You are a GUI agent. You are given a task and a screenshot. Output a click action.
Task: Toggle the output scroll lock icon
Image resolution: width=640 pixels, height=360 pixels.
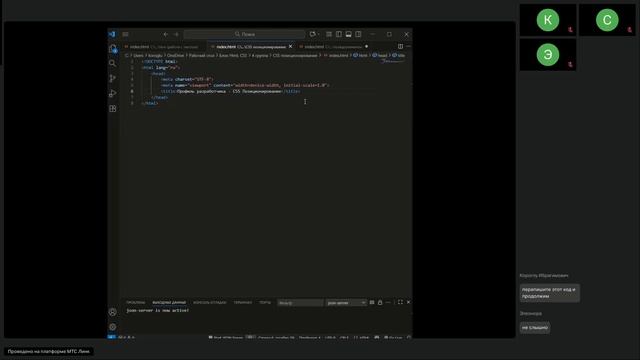tap(380, 302)
